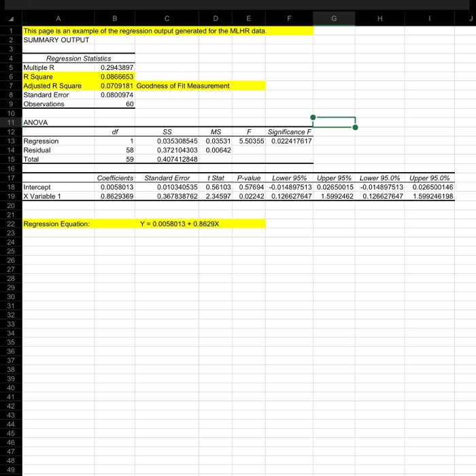Click Residual SS value 0.372104303
The image size is (476, 476).
(177, 150)
